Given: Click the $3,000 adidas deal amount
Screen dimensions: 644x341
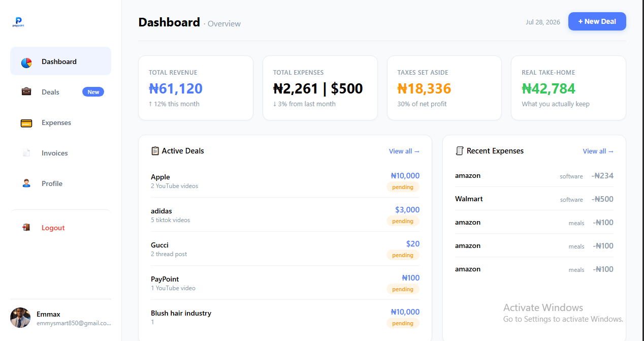Looking at the screenshot, I should pos(407,209).
